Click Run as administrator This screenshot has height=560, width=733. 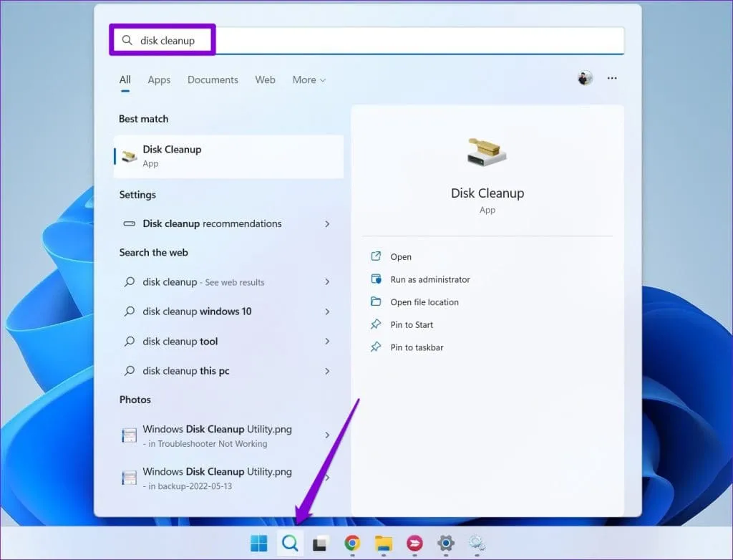point(429,279)
